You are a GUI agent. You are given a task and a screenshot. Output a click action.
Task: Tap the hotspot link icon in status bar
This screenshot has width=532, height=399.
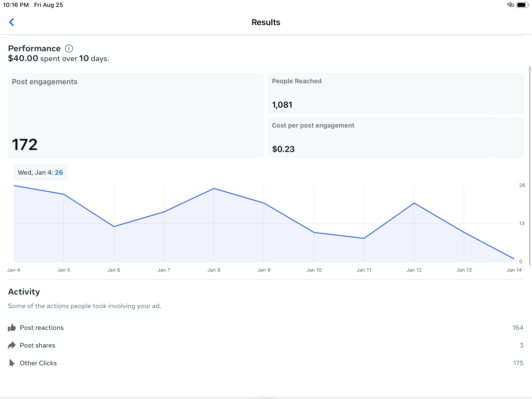point(511,5)
